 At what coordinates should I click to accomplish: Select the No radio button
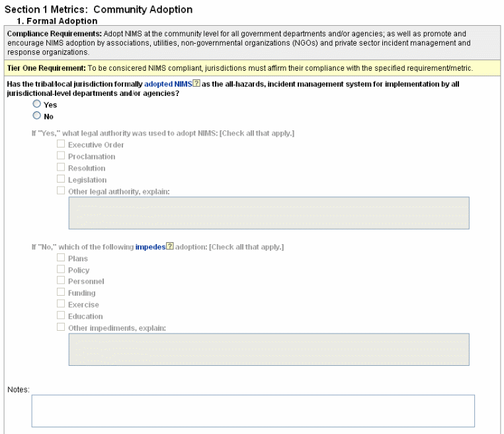[x=37, y=116]
